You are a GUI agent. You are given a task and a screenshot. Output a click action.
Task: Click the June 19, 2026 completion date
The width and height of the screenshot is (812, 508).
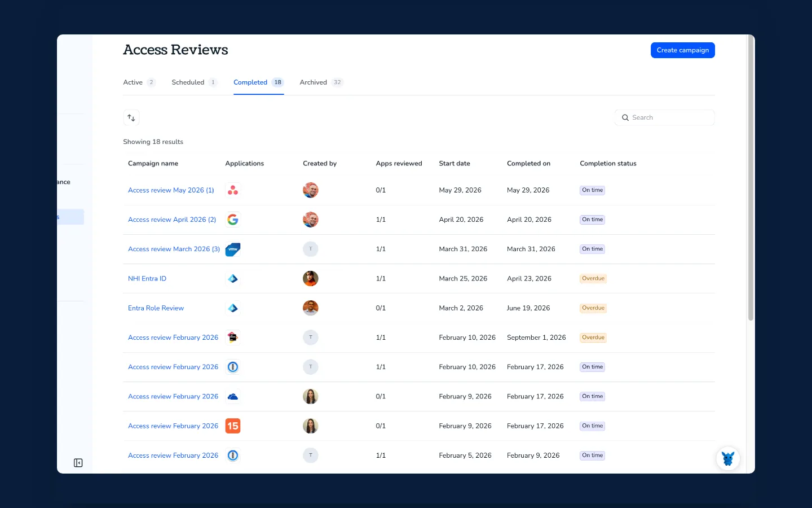[528, 308]
